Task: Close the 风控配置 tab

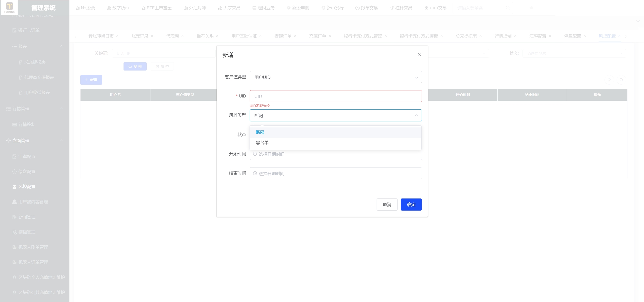Action: click(x=619, y=36)
